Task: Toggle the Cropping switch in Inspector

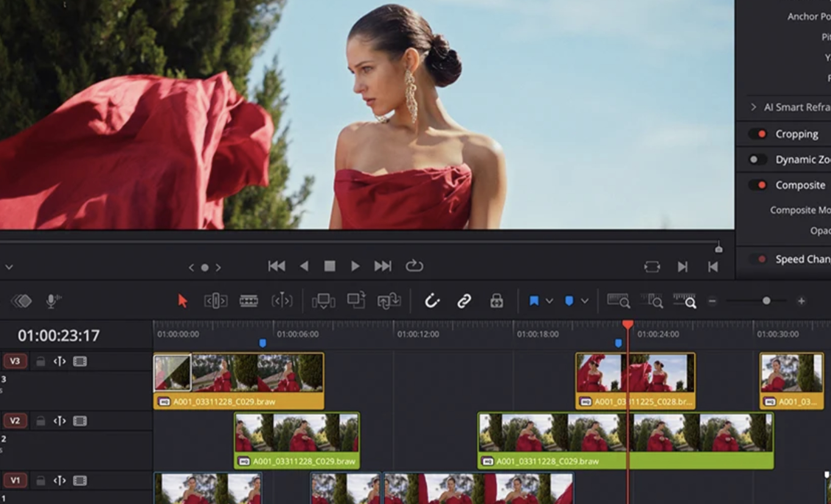Action: coord(758,134)
